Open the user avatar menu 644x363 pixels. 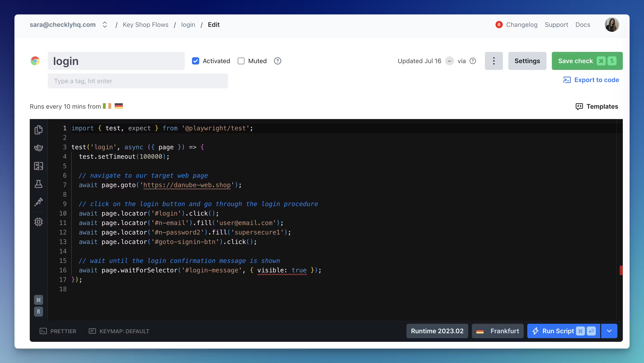click(612, 25)
